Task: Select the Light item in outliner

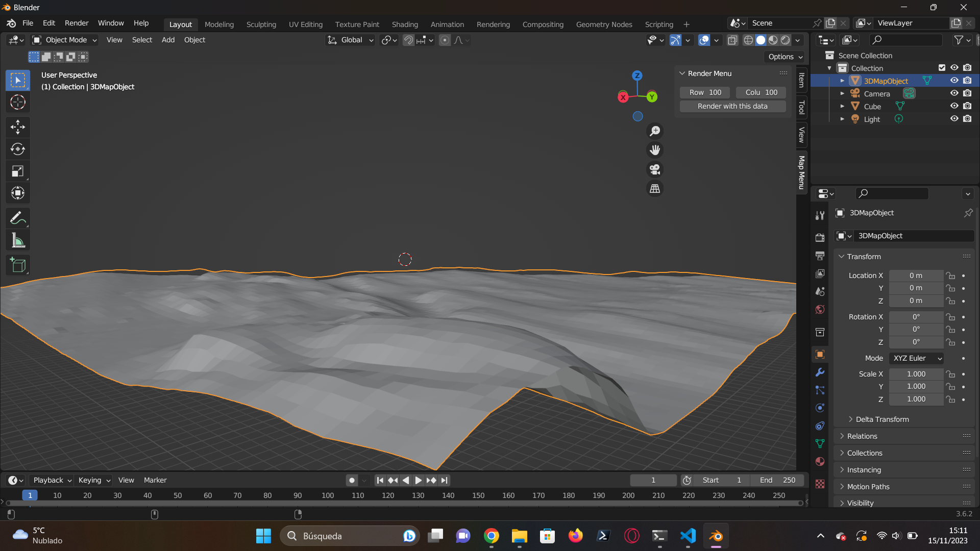Action: click(872, 119)
